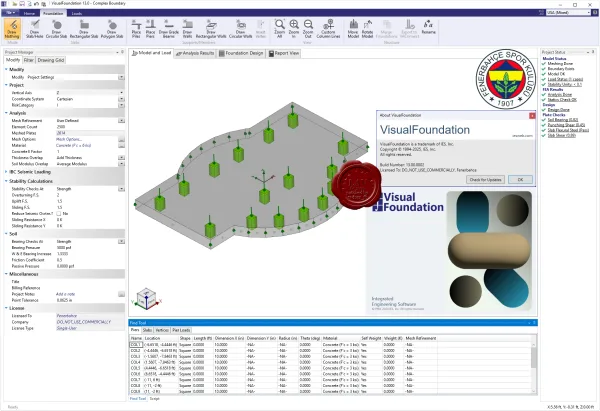The height and width of the screenshot is (411, 600).
Task: Collapse the Miscellaneous section
Action: click(6, 274)
